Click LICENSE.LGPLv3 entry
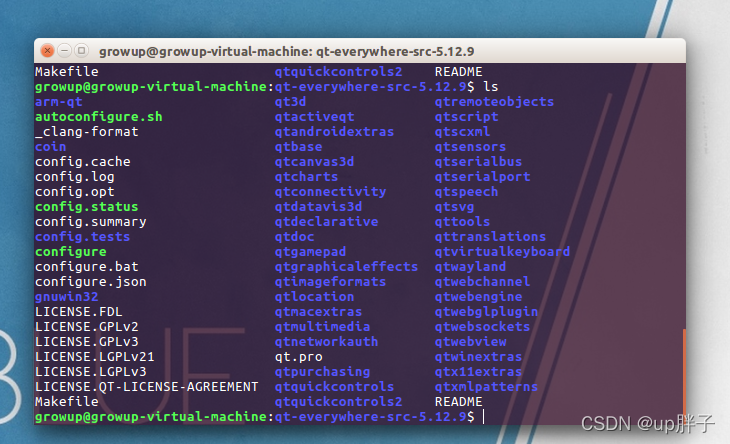 (91, 371)
